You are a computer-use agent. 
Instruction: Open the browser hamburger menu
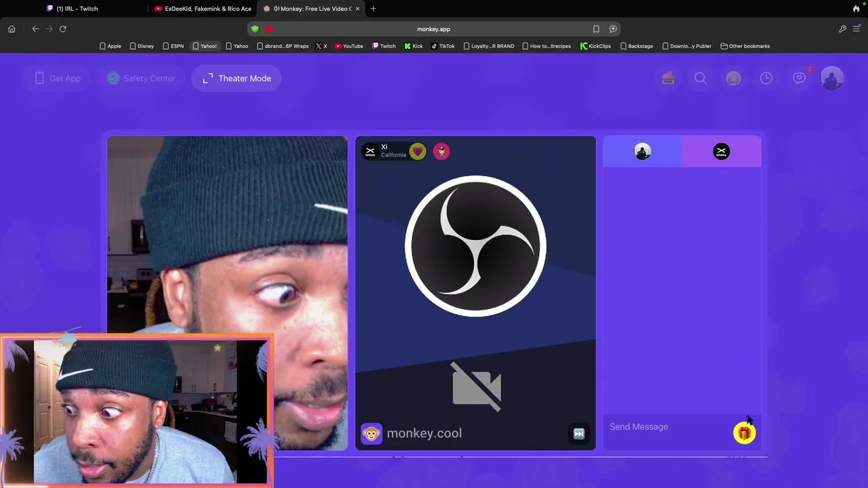856,29
